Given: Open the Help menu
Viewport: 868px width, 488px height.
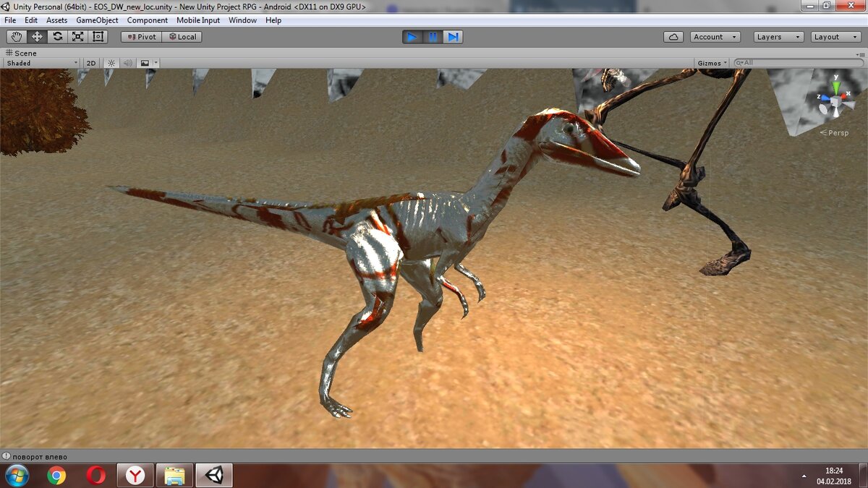Looking at the screenshot, I should 273,20.
